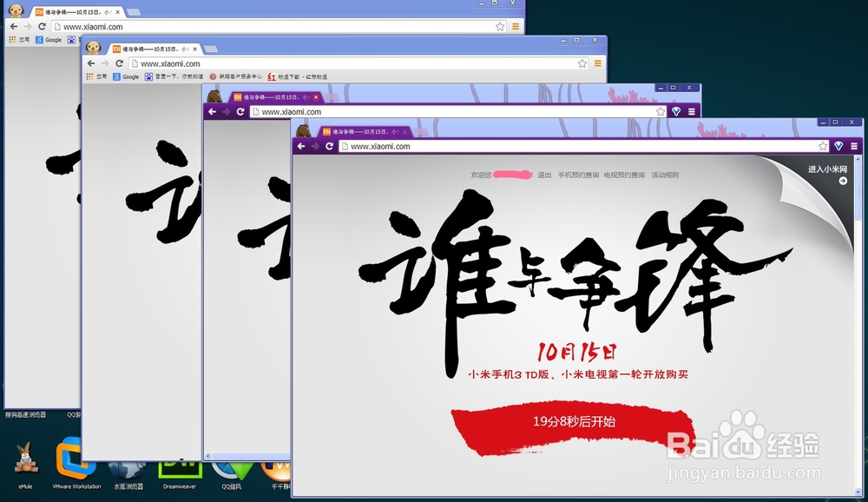Close the tab in rearmost browser window
868x502 pixels.
coord(117,11)
